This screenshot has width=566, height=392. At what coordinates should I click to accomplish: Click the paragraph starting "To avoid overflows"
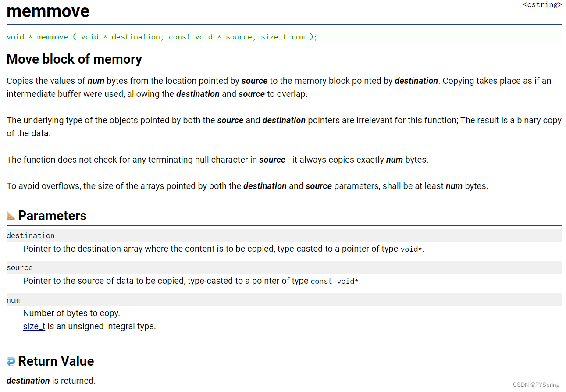[247, 186]
